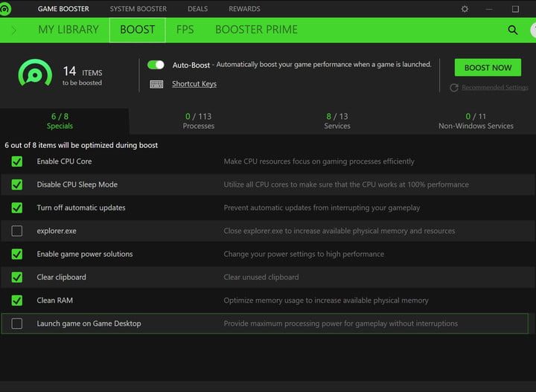Click the Enable game power solutions label
The image size is (536, 392).
[85, 254]
